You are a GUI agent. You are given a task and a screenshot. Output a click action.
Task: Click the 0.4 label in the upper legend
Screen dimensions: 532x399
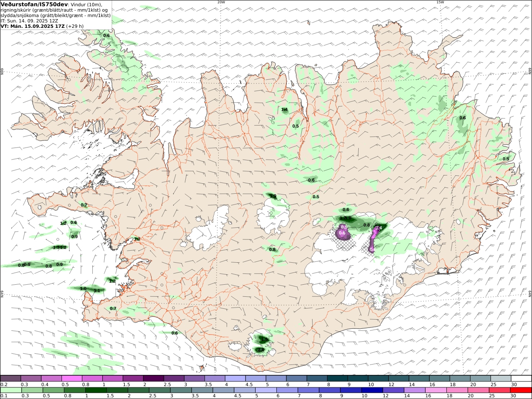44,384
